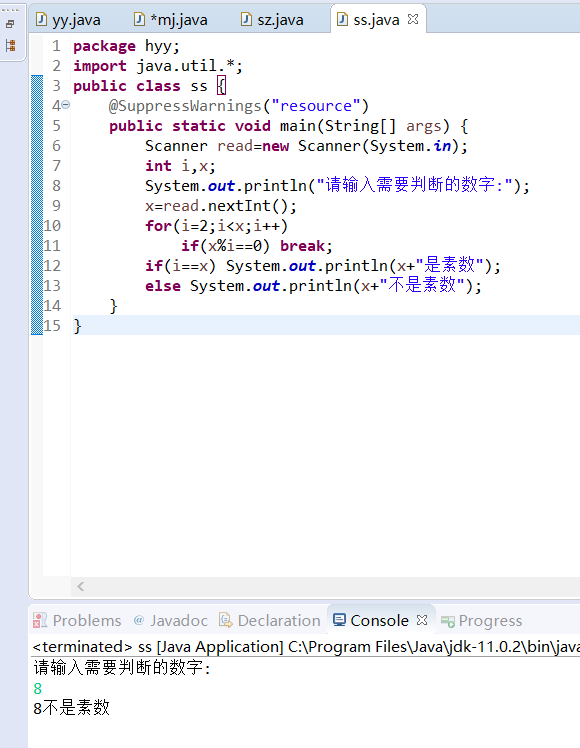Collapse the folding marker at line 4
The image size is (580, 748).
[66, 104]
